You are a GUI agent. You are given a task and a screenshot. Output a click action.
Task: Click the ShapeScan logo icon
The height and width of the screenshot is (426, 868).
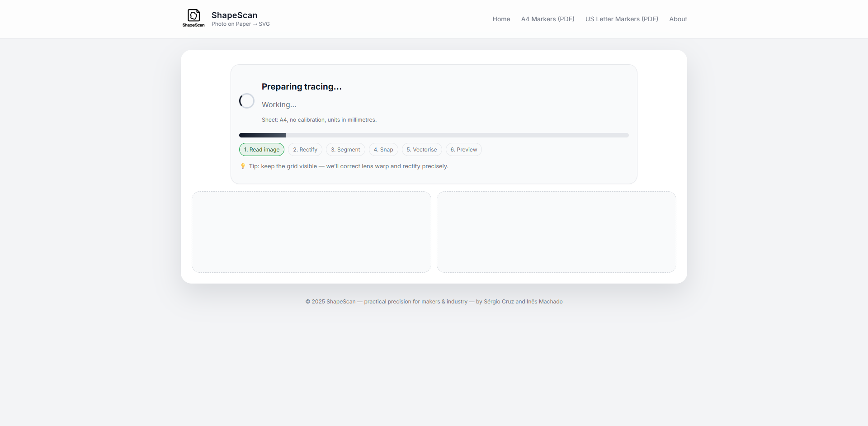coord(193,18)
